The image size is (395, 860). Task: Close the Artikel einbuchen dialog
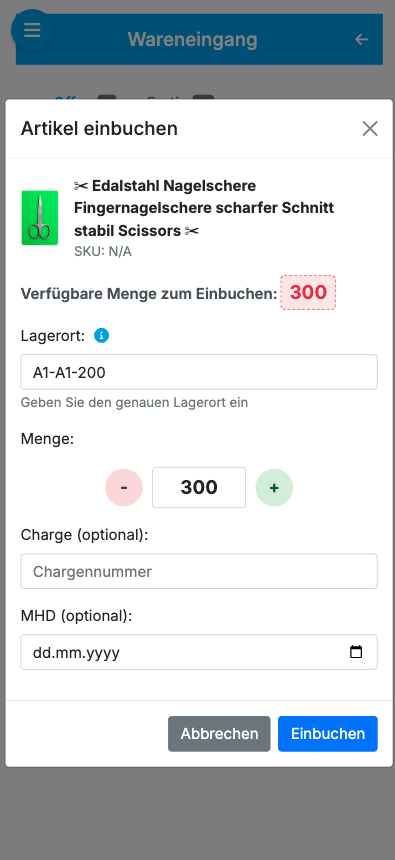(370, 129)
